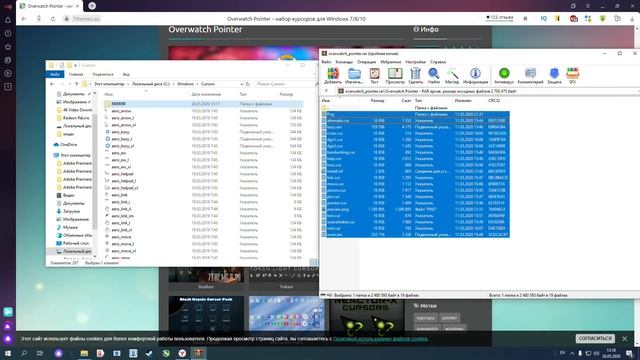Image resolution: width=640 pixels, height=360 pixels.
Task: Open Файл menu in WinRAR
Action: click(326, 62)
